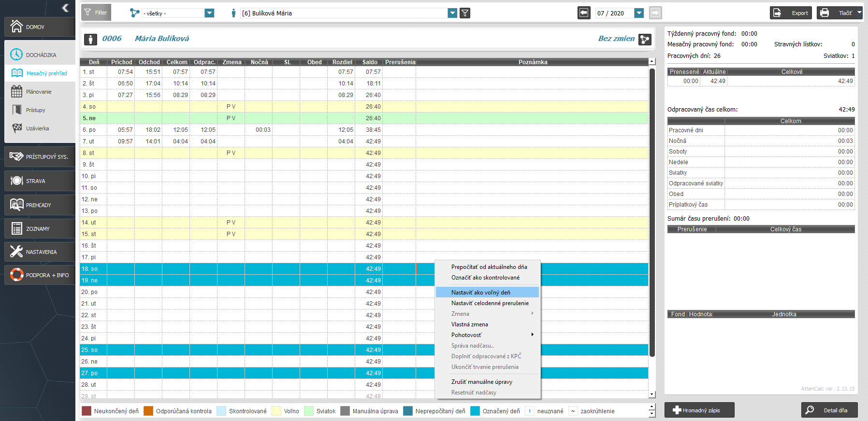This screenshot has width=868, height=421.
Task: Collapse the sidebar with the arrow icon
Action: tap(65, 8)
